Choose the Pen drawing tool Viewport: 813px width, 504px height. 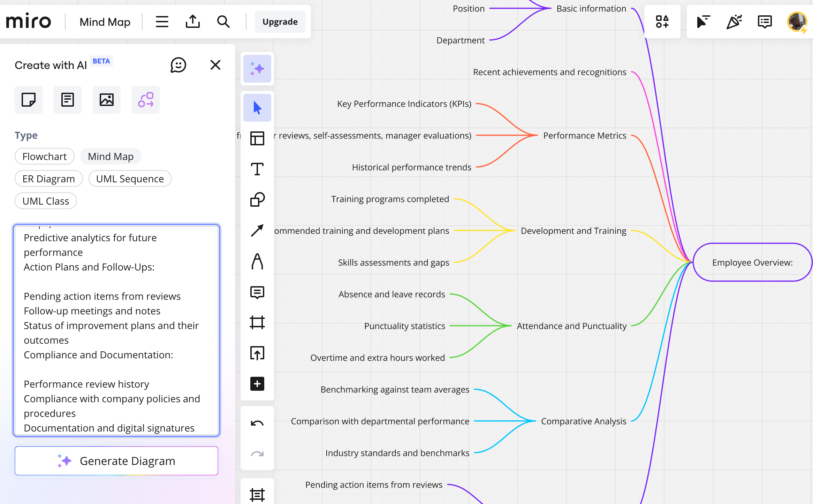click(257, 261)
